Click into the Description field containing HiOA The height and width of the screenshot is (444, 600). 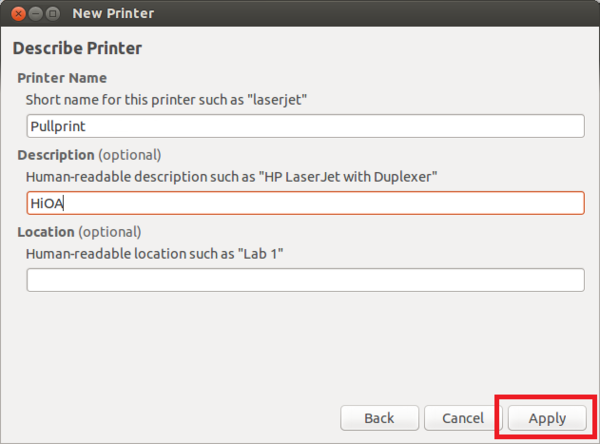coord(305,203)
